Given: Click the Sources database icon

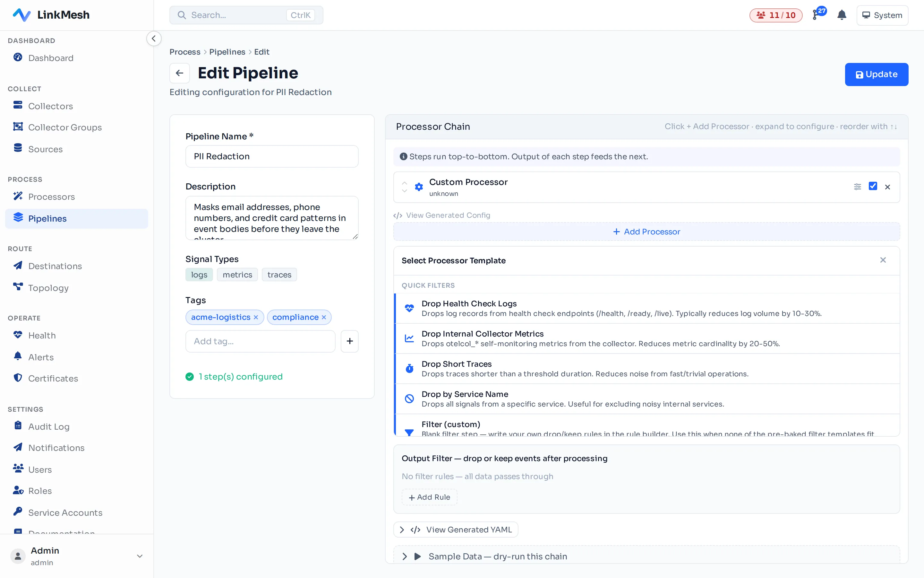Looking at the screenshot, I should (18, 148).
